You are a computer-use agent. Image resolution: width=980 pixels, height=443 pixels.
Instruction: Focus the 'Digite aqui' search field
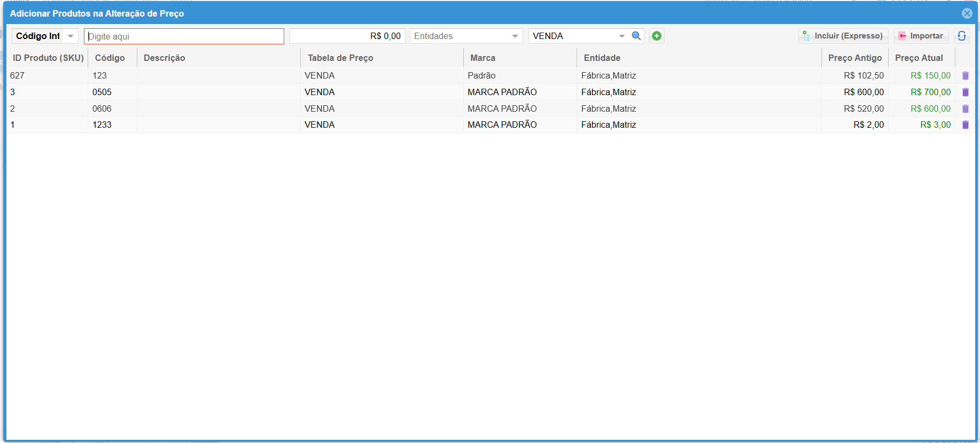184,36
